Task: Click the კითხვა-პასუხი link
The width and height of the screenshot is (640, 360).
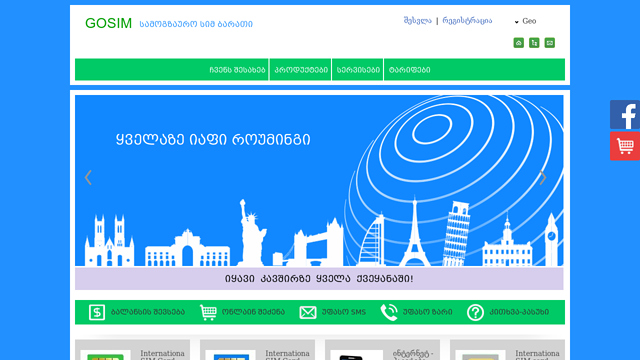Action: (519, 312)
